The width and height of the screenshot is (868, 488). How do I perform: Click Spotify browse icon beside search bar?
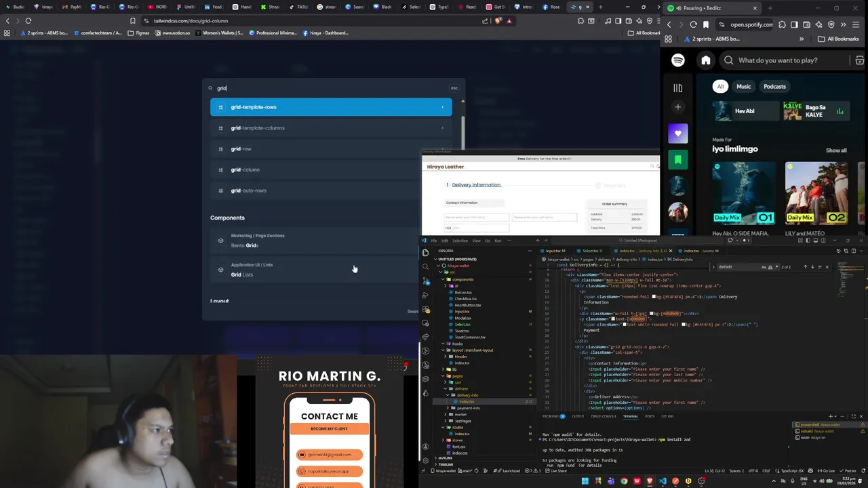tap(859, 60)
